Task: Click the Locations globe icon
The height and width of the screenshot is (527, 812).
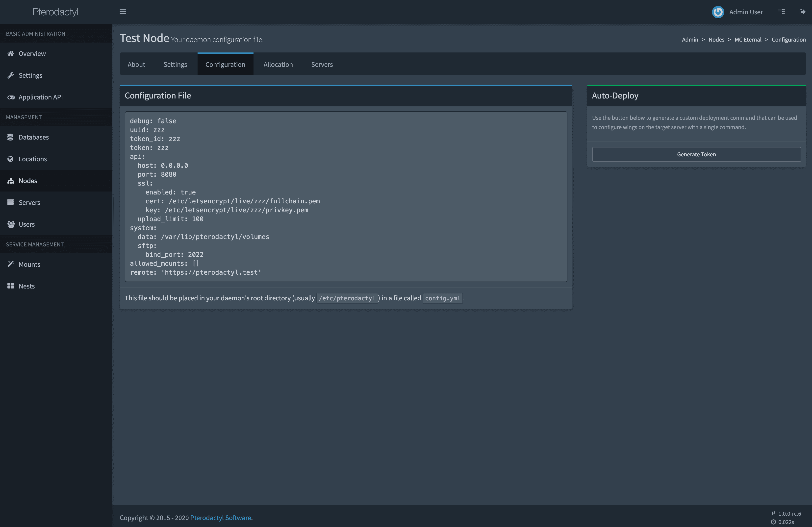Action: click(11, 159)
